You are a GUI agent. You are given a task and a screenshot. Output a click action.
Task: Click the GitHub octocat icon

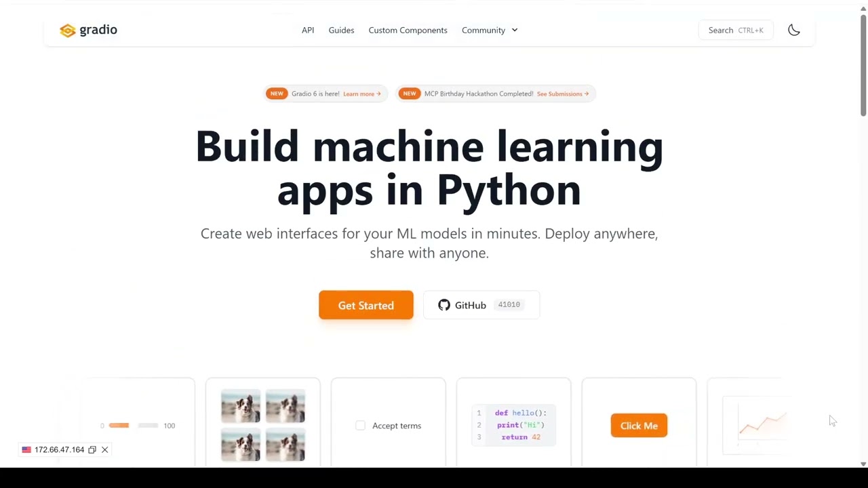pyautogui.click(x=444, y=305)
